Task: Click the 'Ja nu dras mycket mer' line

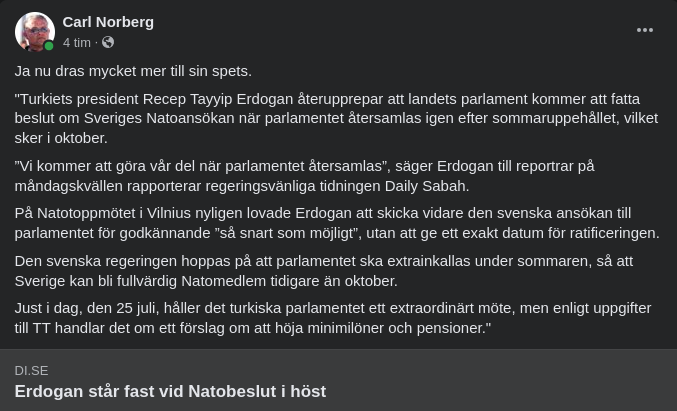Action: 133,71
